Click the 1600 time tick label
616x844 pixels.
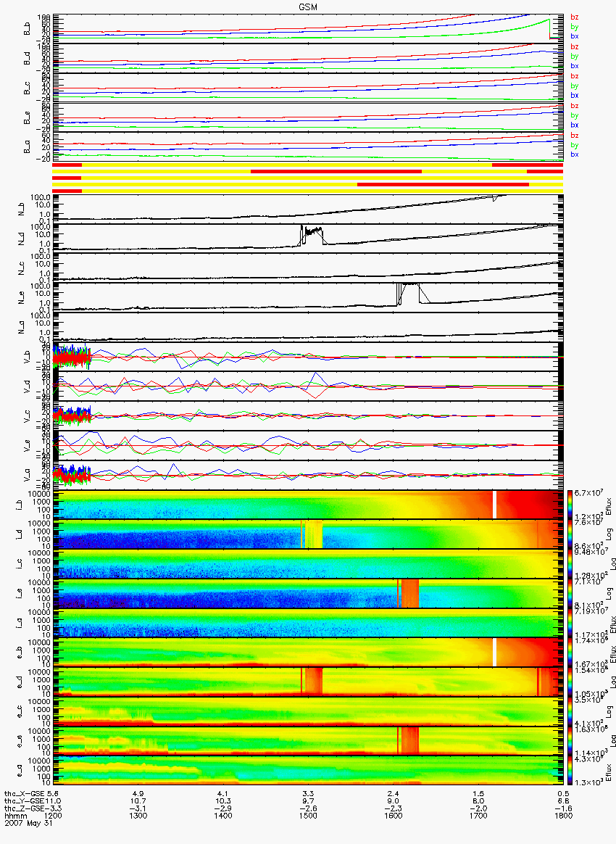coord(394,816)
